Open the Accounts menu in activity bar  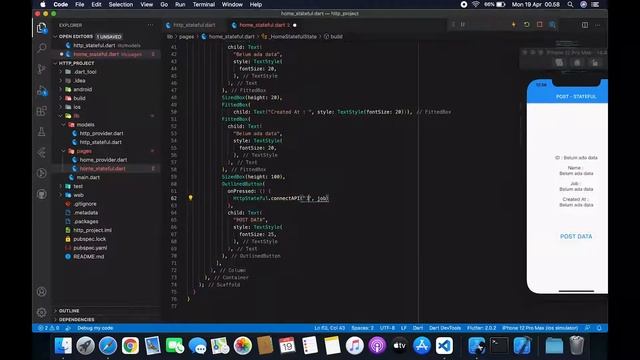click(x=42, y=291)
